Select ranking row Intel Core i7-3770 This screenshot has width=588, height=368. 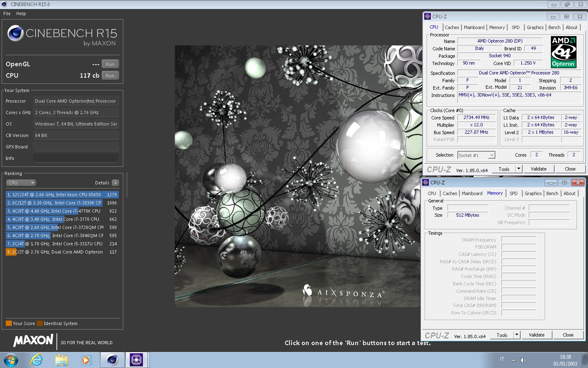(x=62, y=219)
